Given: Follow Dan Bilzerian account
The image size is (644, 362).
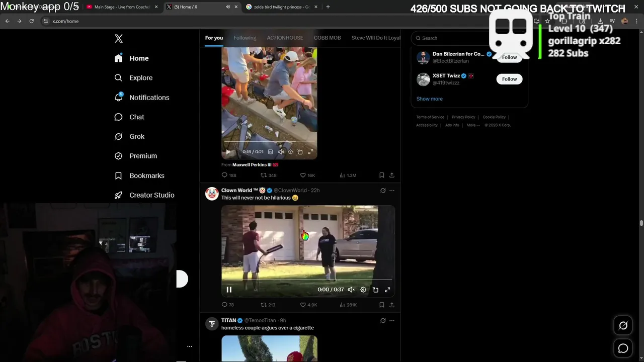Looking at the screenshot, I should 509,57.
